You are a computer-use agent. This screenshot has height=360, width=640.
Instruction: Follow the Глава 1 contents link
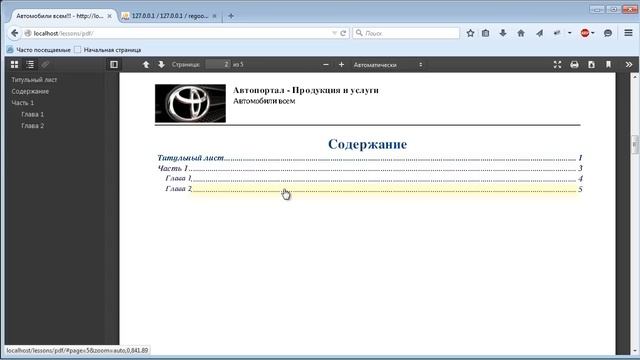pos(373,178)
